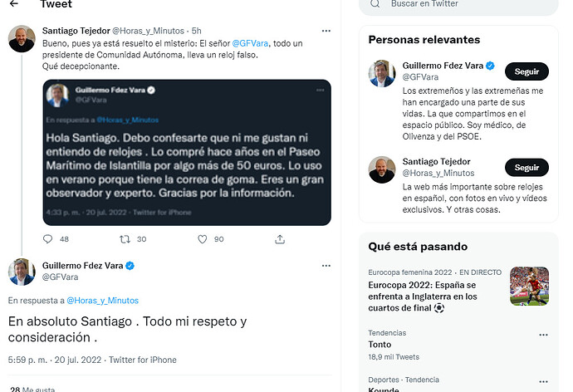This screenshot has height=392, width=573.
Task: Open more options on Santiago's tweet
Action: point(326,31)
